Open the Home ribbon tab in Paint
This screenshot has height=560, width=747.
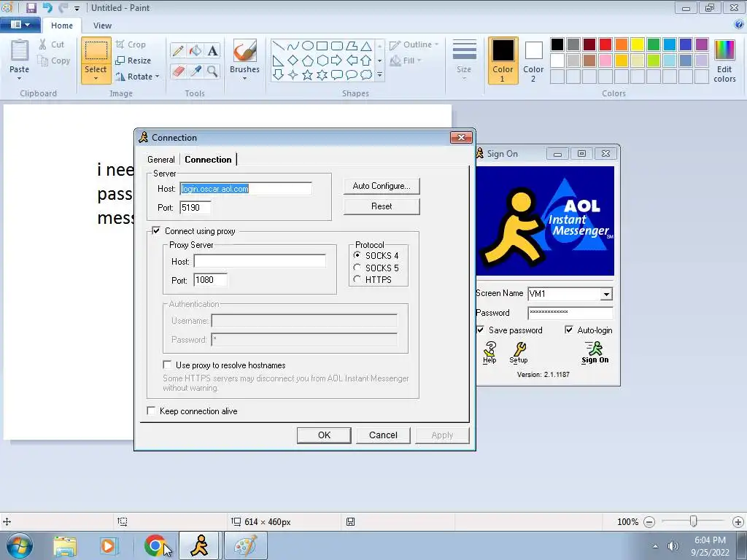coord(62,26)
